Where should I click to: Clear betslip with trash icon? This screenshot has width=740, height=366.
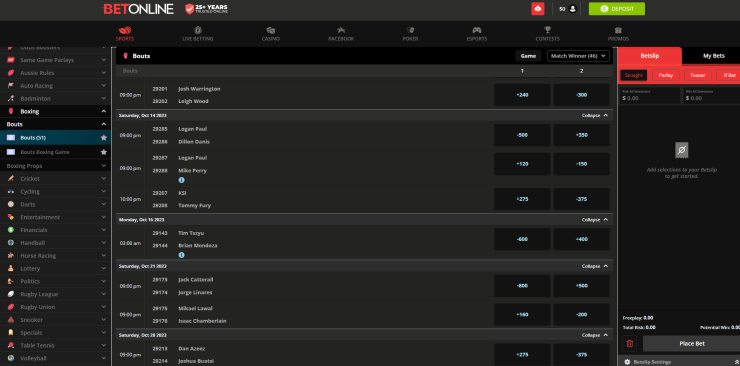(x=630, y=343)
